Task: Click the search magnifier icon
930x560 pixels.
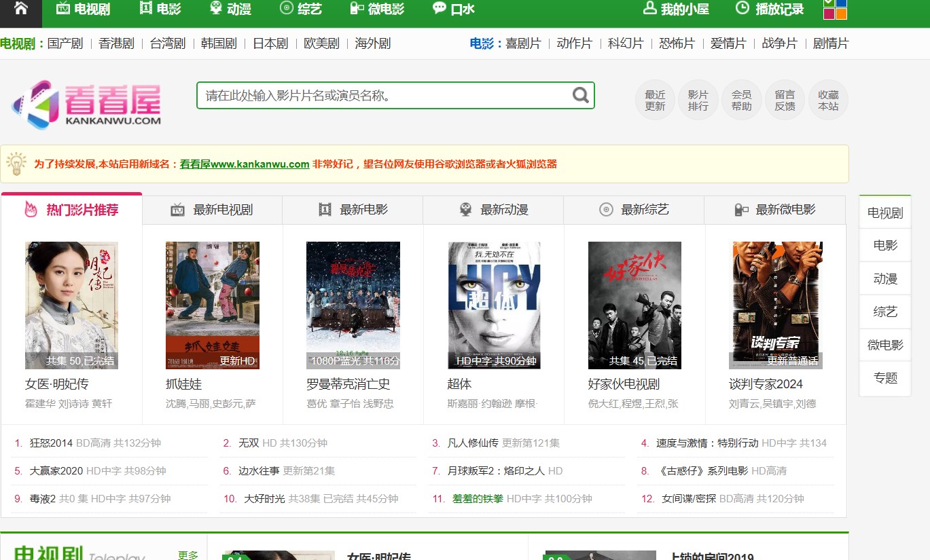Action: pyautogui.click(x=580, y=95)
